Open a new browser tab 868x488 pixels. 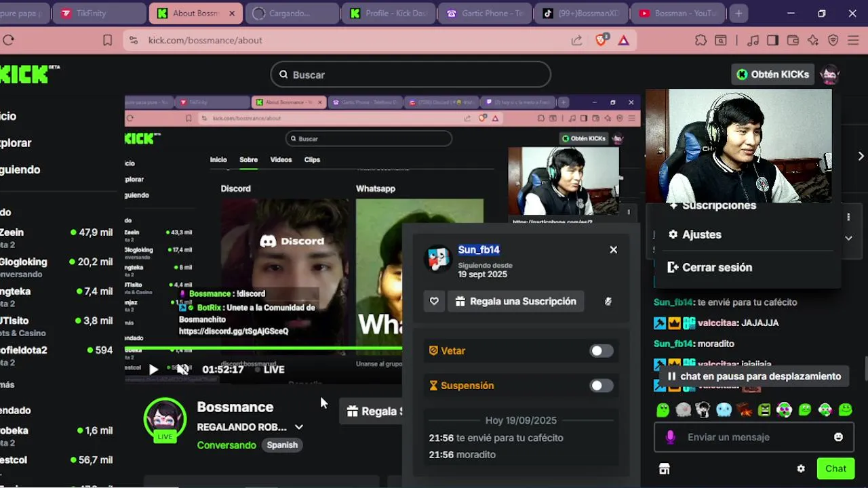(x=738, y=13)
